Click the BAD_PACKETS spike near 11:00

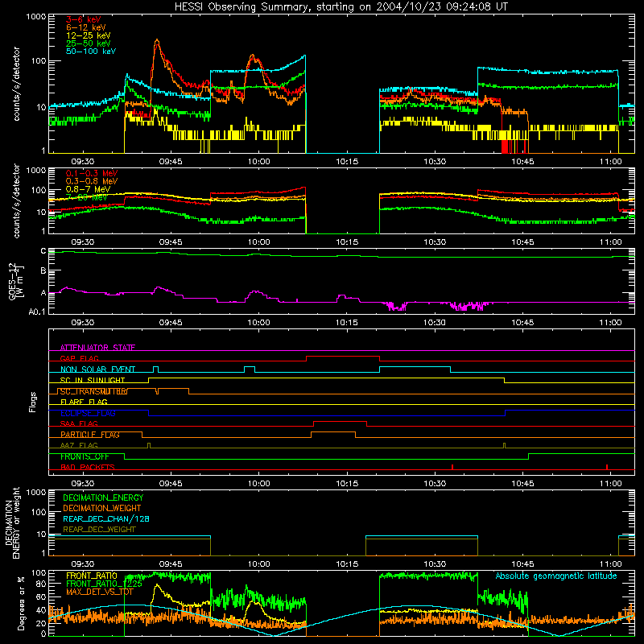pos(607,467)
